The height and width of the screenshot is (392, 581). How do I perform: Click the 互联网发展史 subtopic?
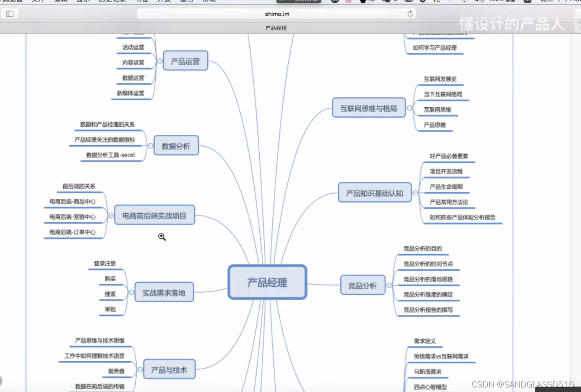point(440,79)
